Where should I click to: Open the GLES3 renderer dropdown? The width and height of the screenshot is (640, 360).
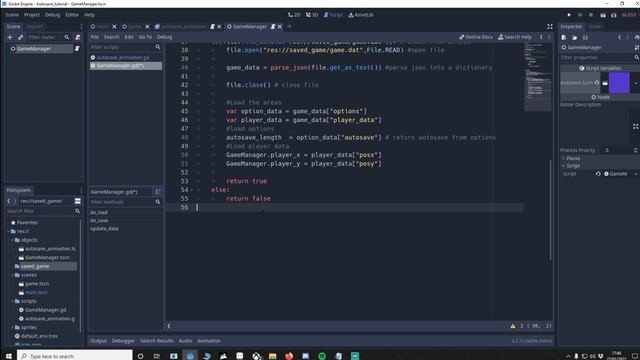[630, 15]
